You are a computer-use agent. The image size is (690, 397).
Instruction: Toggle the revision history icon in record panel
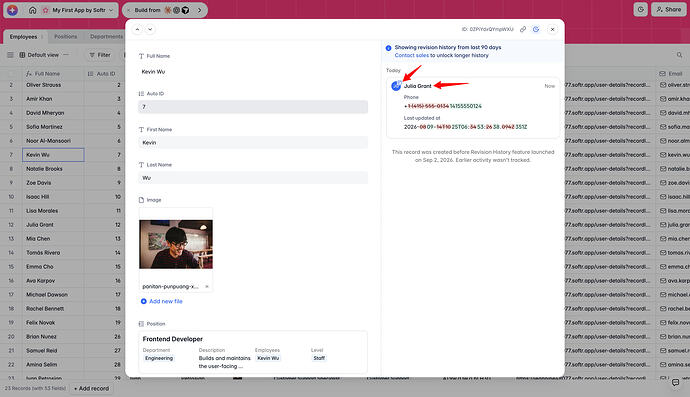click(x=536, y=29)
